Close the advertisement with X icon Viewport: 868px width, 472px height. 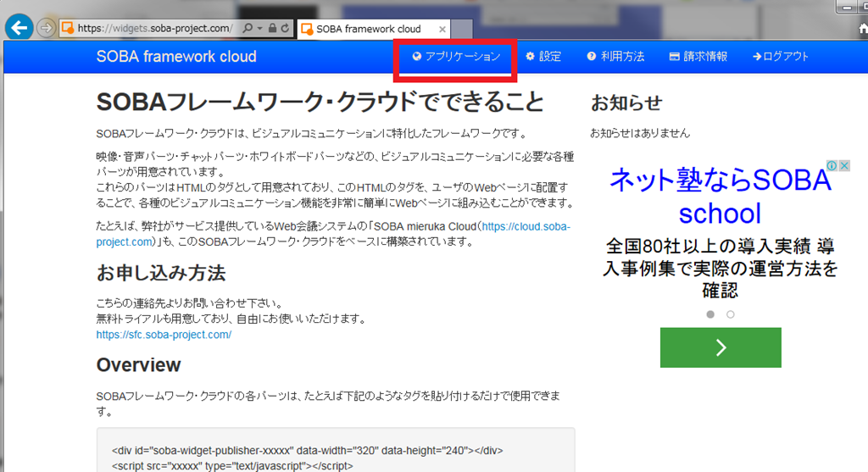pos(844,165)
